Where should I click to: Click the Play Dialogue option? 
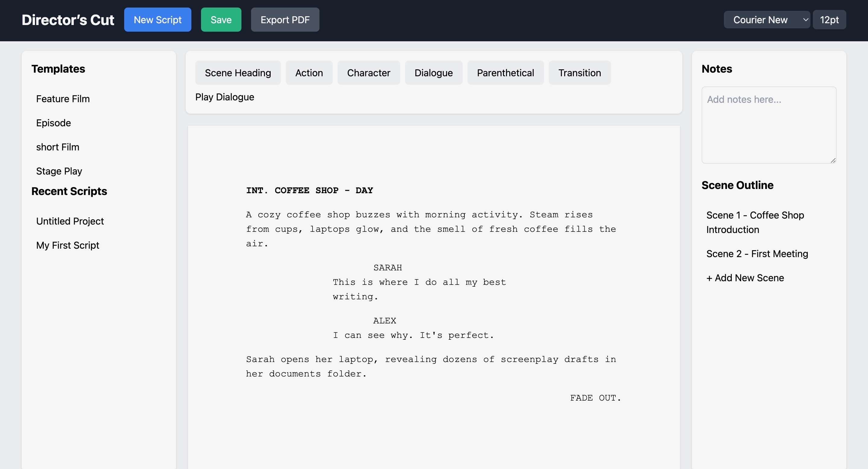point(225,97)
